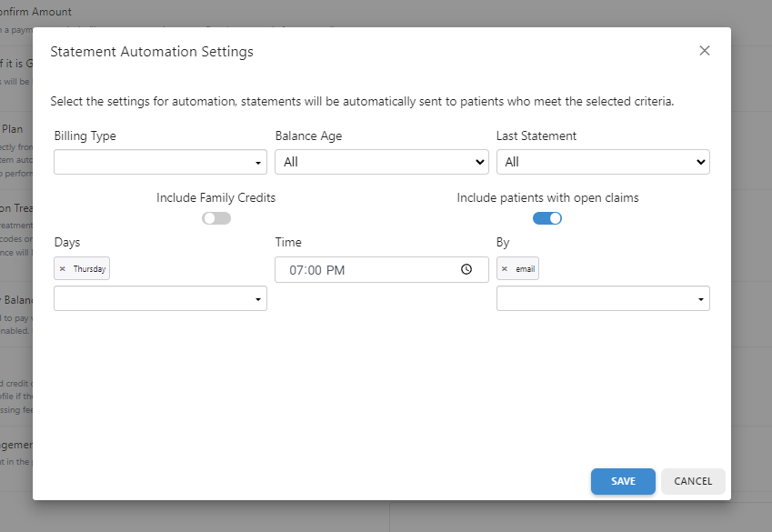The image size is (772, 532).
Task: Disable Include patients with open claims
Action: click(547, 217)
